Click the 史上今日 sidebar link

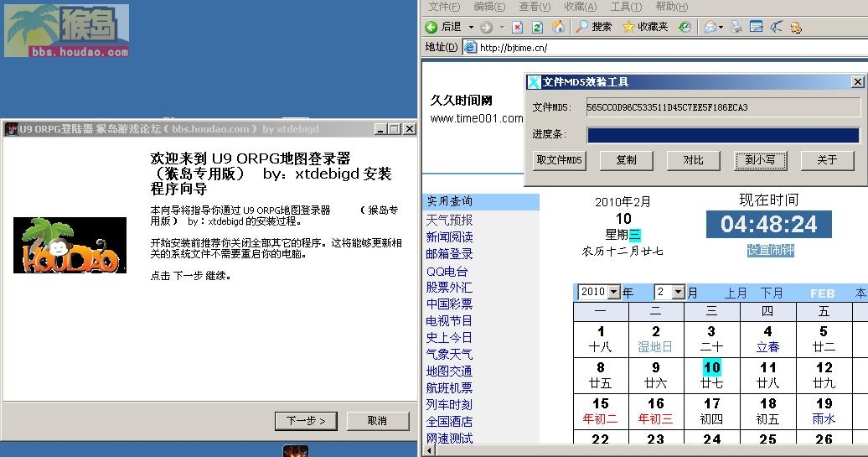click(x=449, y=338)
